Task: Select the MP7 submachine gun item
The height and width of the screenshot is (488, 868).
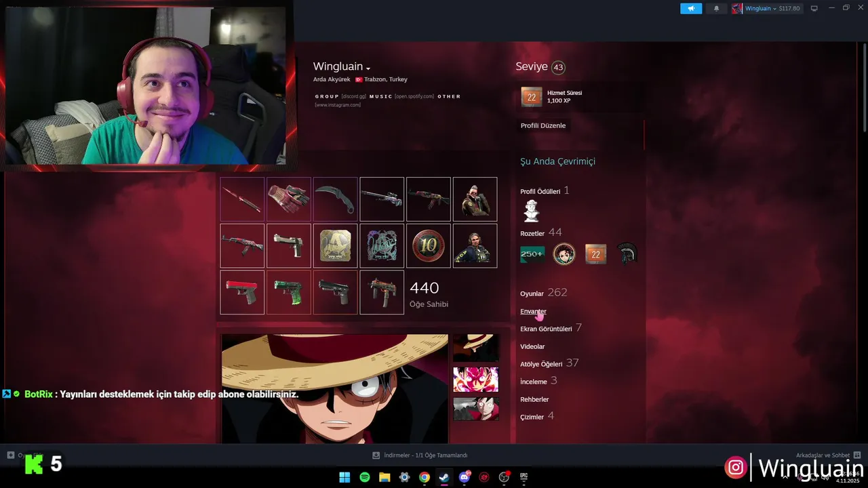Action: [382, 292]
